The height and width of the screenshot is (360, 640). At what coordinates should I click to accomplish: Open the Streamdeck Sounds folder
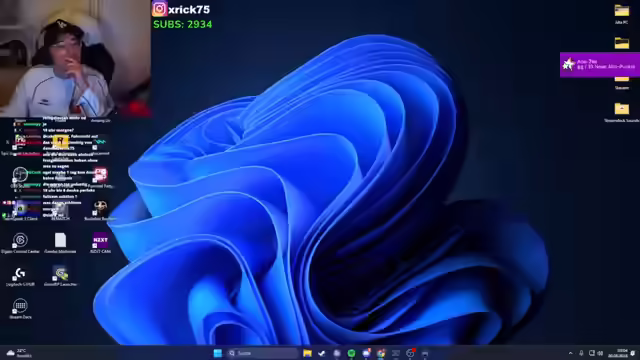tap(622, 112)
